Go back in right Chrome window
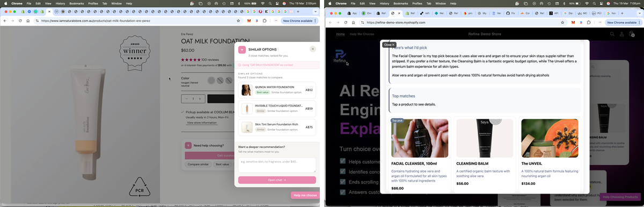Screen dimensions: 644x207 tap(330, 23)
